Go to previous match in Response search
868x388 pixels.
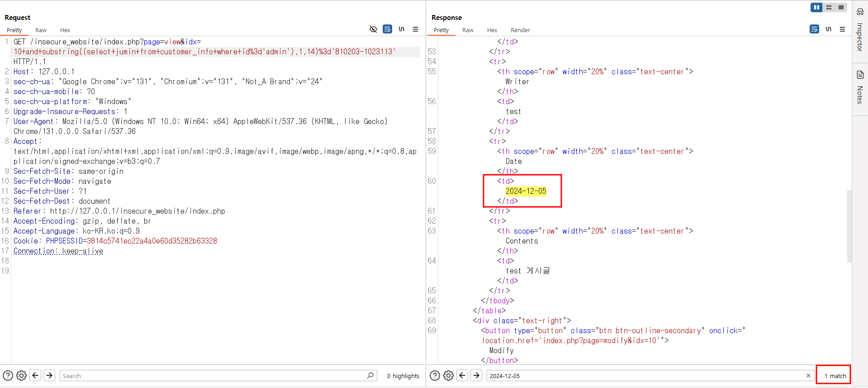(462, 375)
